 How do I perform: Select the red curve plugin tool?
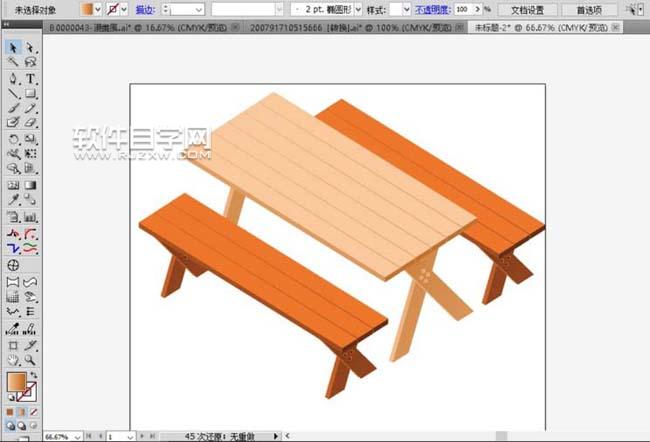tap(30, 234)
